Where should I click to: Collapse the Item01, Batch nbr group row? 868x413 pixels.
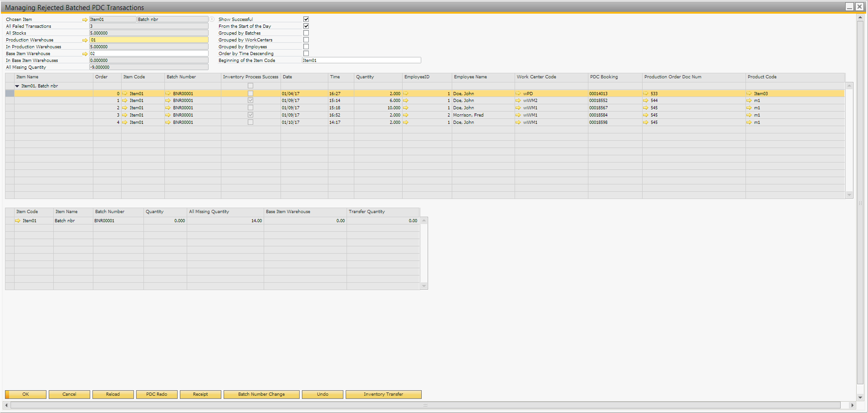point(17,86)
